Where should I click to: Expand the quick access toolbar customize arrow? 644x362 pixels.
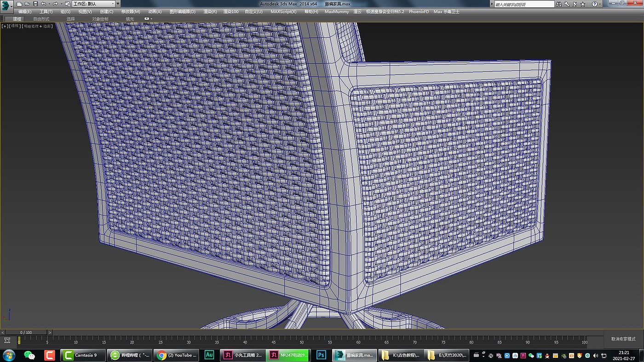click(x=118, y=4)
